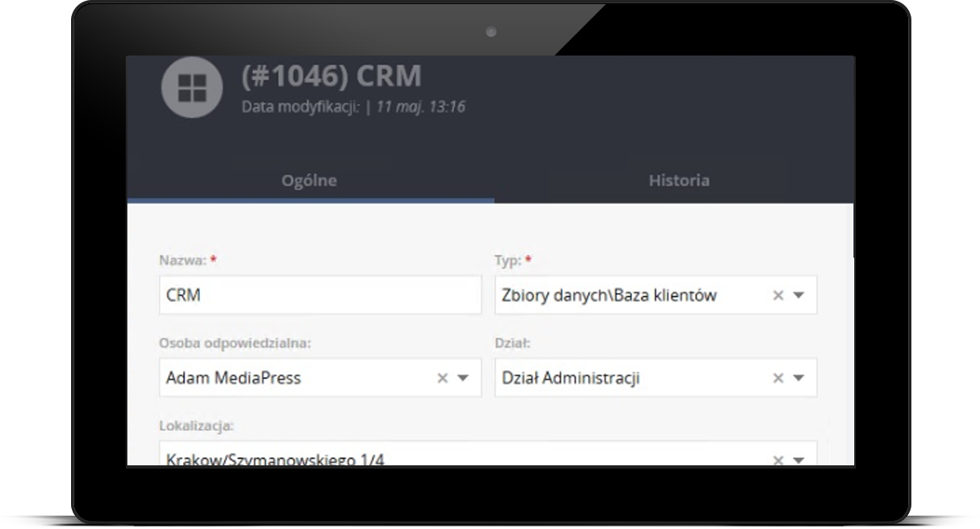Image resolution: width=980 pixels, height=529 pixels.
Task: Click the grid icon beside (#1046) CRM
Action: coord(192,87)
